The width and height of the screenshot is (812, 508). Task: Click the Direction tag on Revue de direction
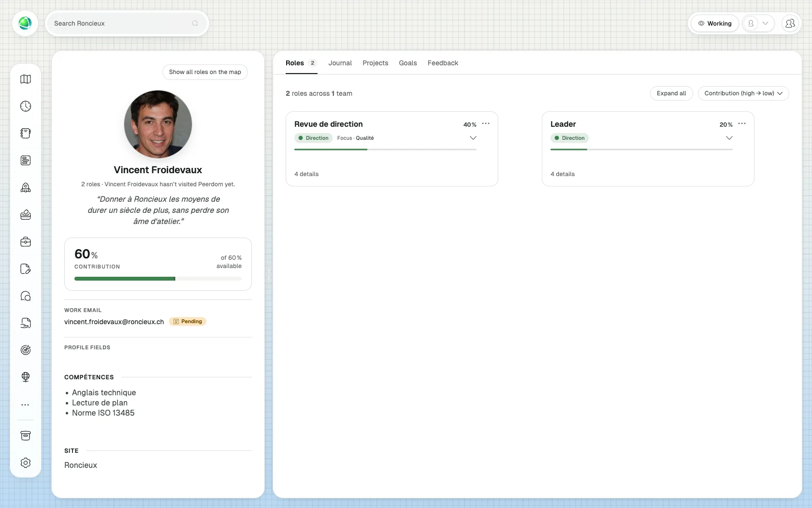pyautogui.click(x=313, y=138)
